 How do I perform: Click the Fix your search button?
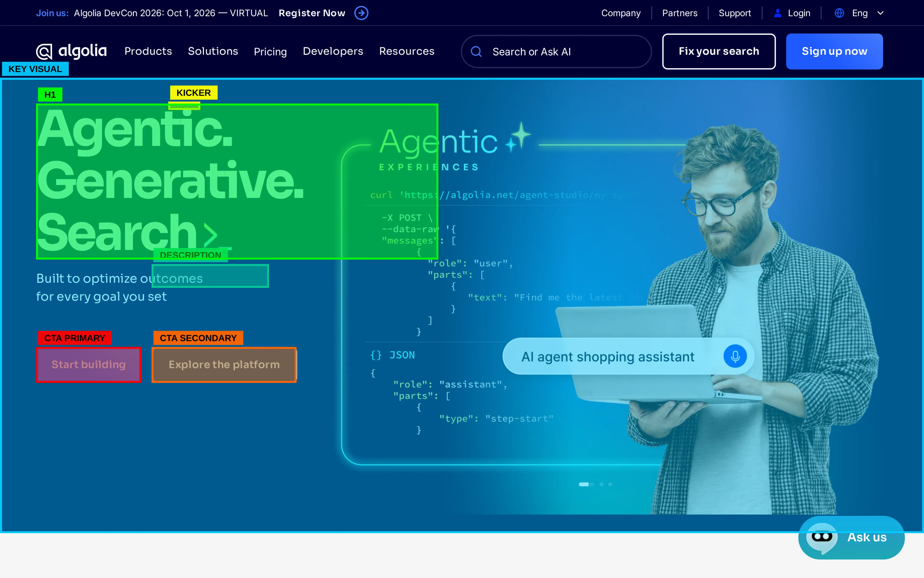pyautogui.click(x=719, y=51)
